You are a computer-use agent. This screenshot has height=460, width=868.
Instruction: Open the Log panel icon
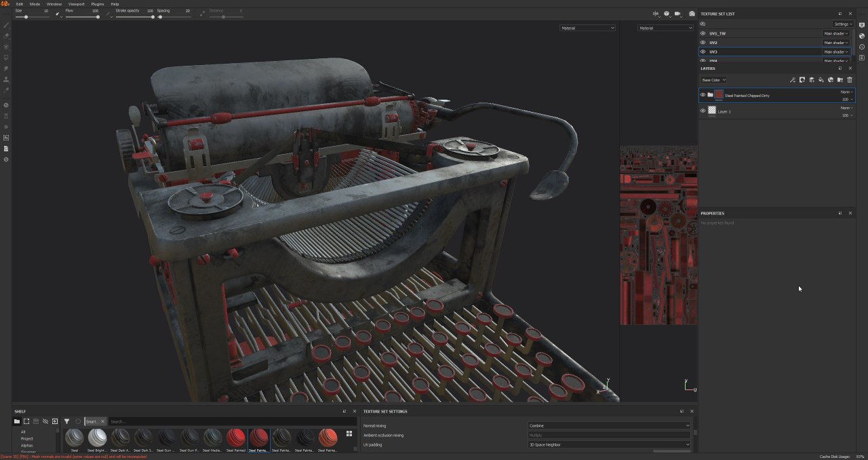pos(861,58)
